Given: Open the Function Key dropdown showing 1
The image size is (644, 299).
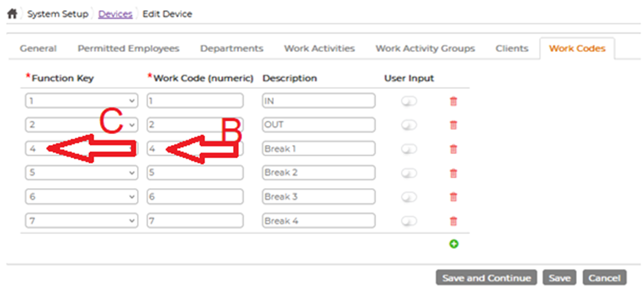Looking at the screenshot, I should click(x=82, y=101).
